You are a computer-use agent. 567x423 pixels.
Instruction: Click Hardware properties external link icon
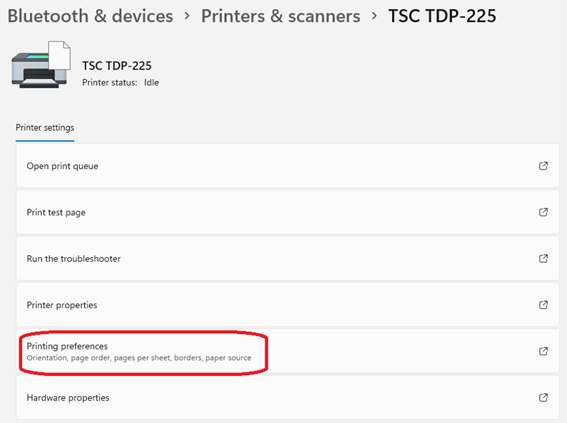point(543,397)
